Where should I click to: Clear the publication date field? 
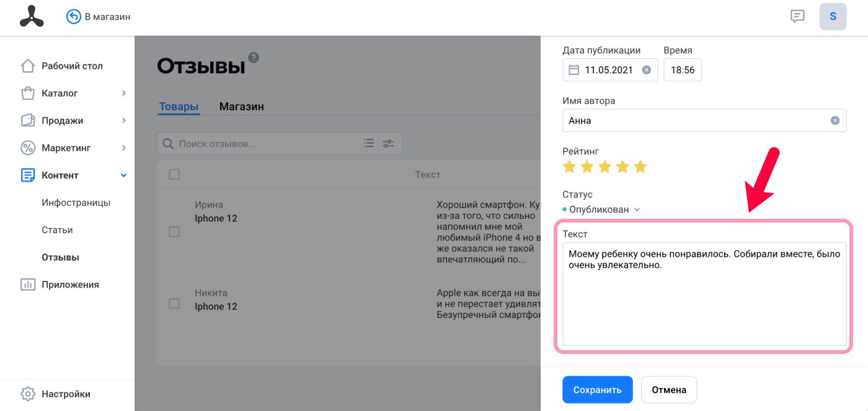646,70
